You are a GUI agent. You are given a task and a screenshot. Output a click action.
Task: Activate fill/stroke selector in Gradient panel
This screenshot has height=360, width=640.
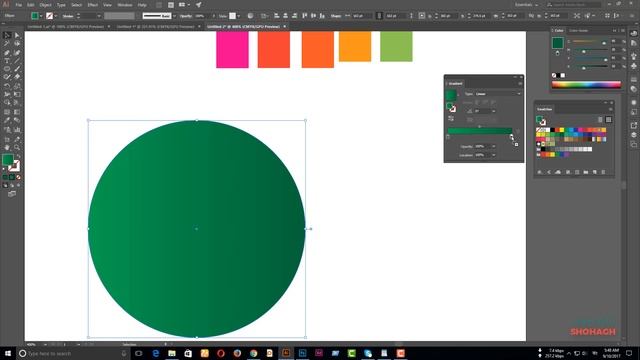point(451,108)
